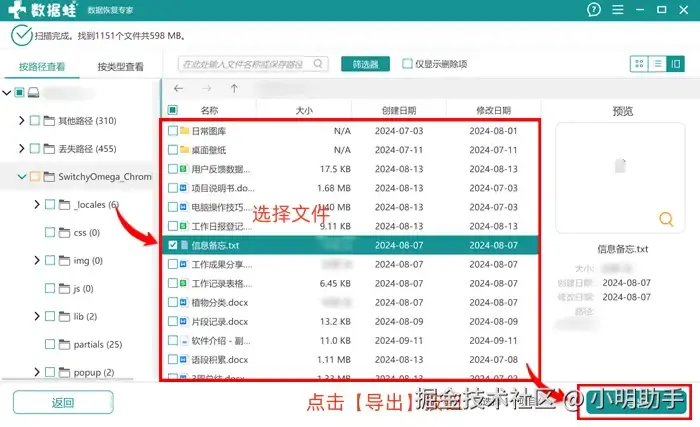Viewport: 700px width, 427px height.
Task: Click the file placeholder in preview pane
Action: [620, 166]
